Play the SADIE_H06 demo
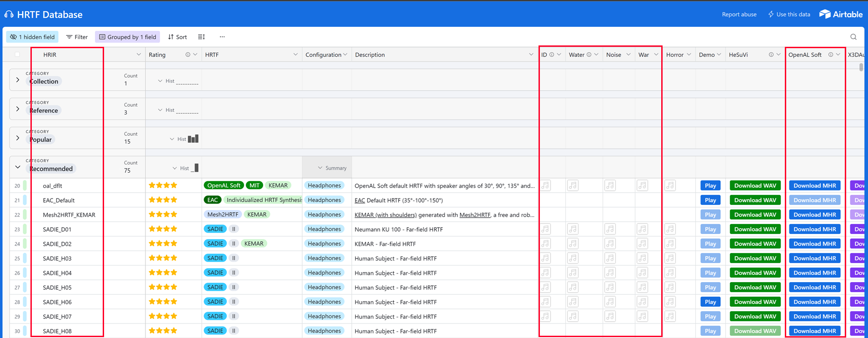868x338 pixels. [x=710, y=302]
